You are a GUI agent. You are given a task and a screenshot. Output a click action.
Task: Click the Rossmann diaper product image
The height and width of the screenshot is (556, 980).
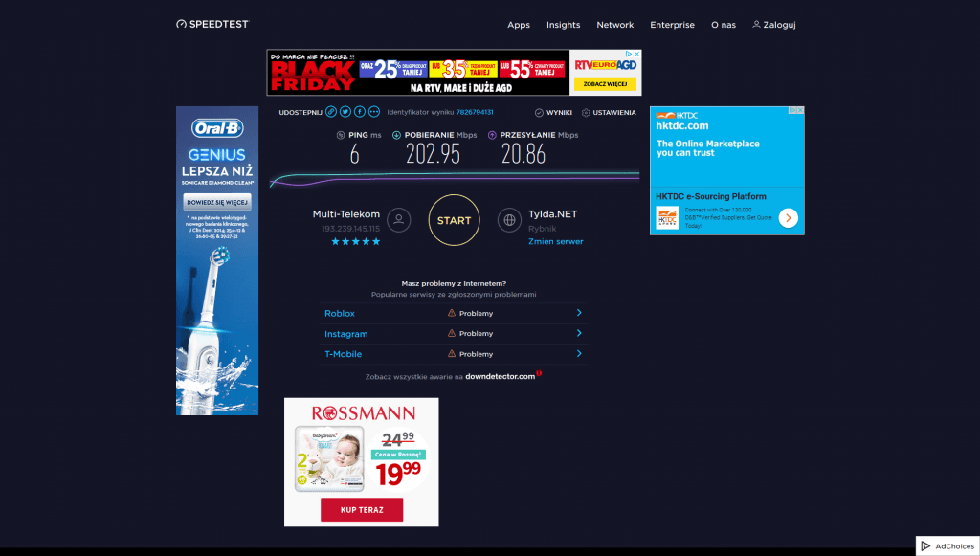click(x=329, y=459)
